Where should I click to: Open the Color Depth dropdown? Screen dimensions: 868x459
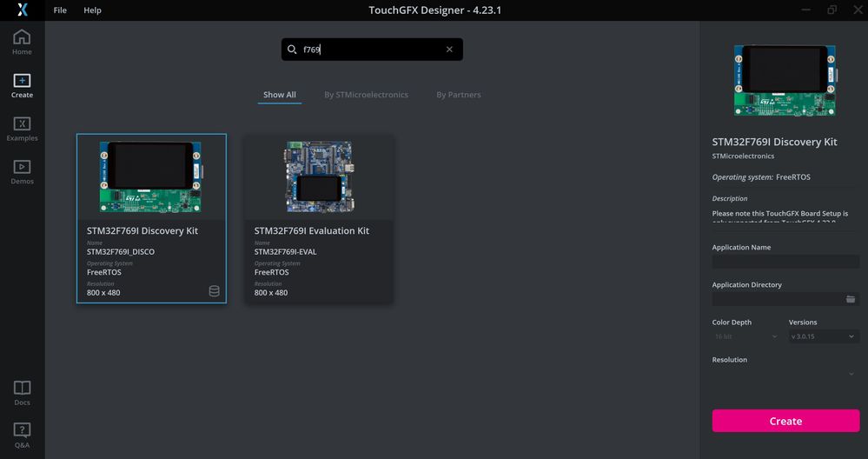click(745, 336)
